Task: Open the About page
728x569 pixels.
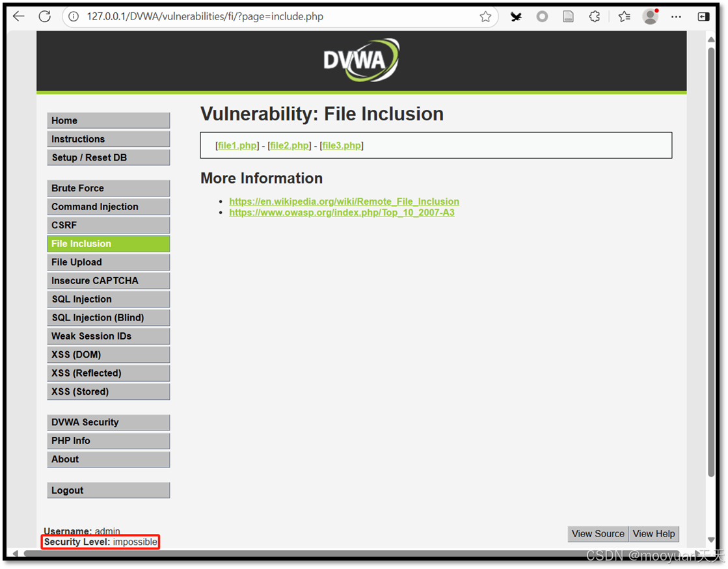Action: point(108,460)
